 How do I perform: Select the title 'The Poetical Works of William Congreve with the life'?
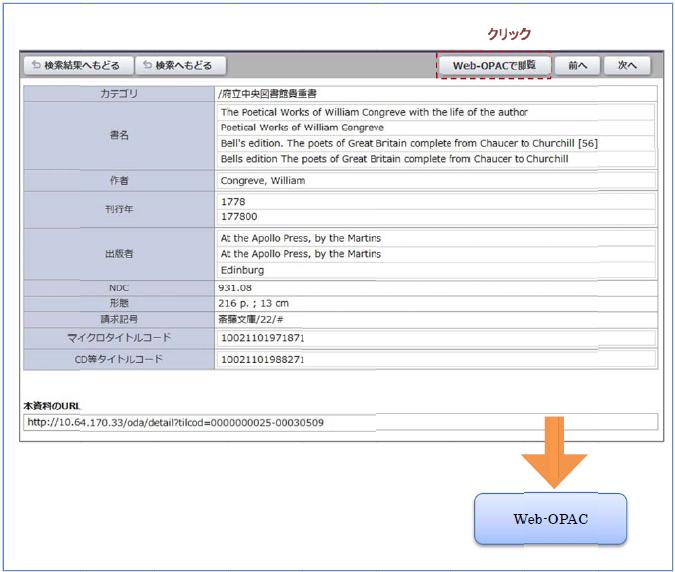(x=374, y=112)
